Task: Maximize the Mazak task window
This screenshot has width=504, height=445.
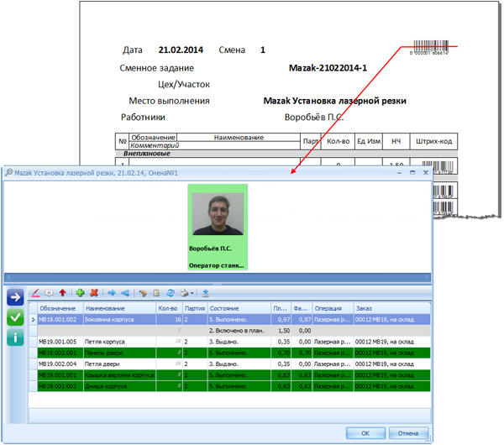Action: click(412, 172)
